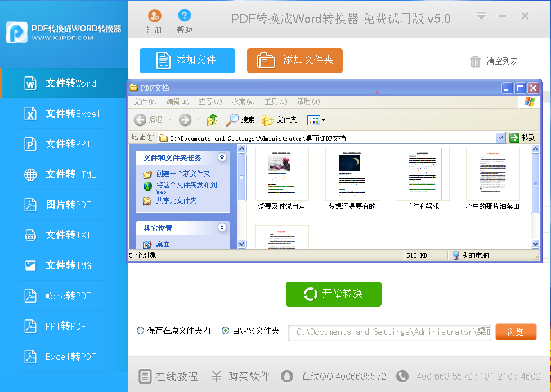Image resolution: width=551 pixels, height=392 pixels.
Task: Click the phone icon in footer
Action: (x=402, y=377)
